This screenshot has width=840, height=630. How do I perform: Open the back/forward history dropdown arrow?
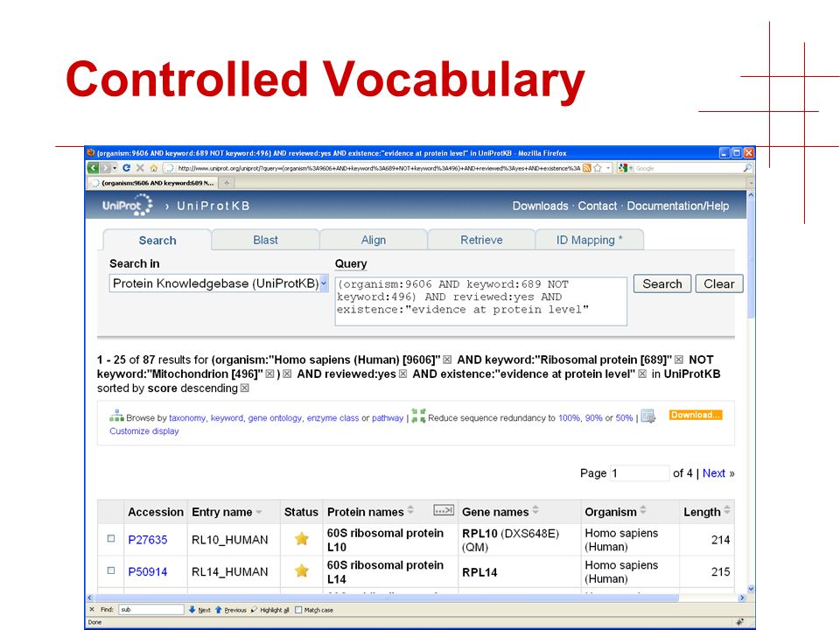[x=115, y=168]
